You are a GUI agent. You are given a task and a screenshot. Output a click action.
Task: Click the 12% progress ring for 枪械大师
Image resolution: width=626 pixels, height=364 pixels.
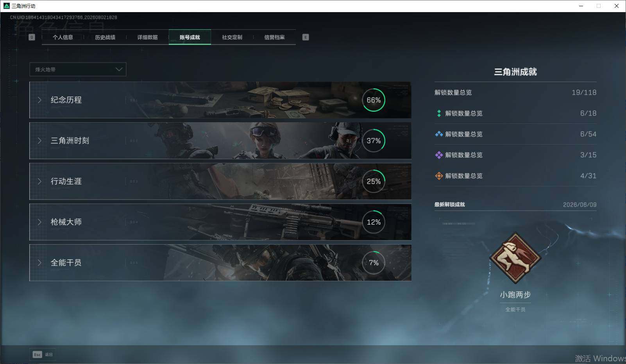[374, 222]
